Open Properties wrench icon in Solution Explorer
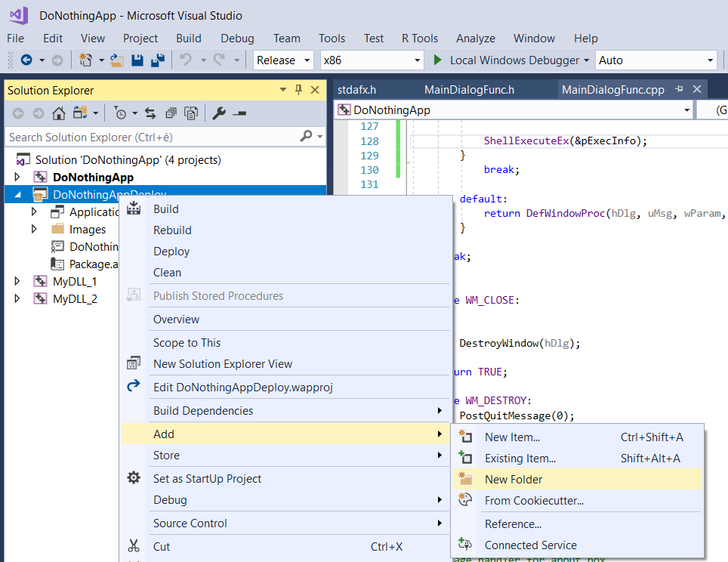Viewport: 728px width, 562px height. (x=219, y=113)
